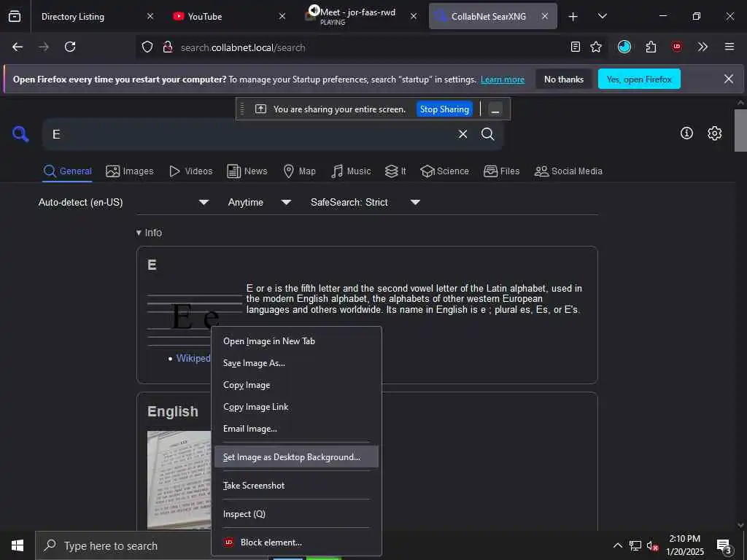Open the Firefox hamburger application menu
747x560 pixels.
729,47
